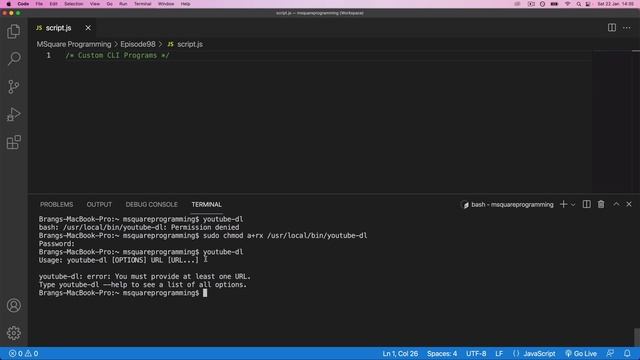Open Spotlight search in menu bar
This screenshot has width=640, height=360.
579,4
